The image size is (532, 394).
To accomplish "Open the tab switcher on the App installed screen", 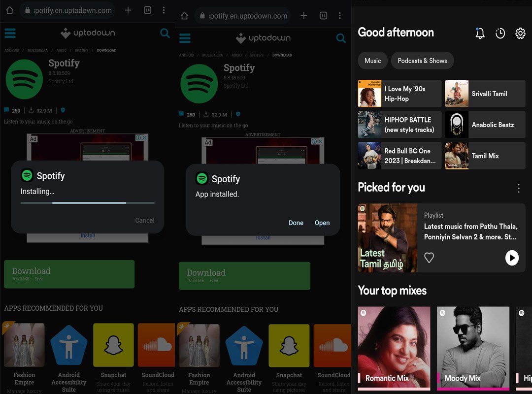I will (323, 16).
